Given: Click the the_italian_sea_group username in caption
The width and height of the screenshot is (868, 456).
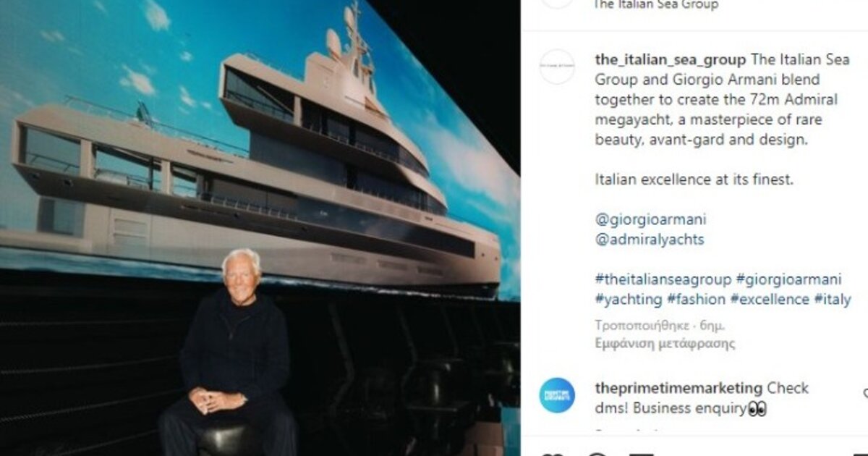Looking at the screenshot, I should click(x=669, y=59).
